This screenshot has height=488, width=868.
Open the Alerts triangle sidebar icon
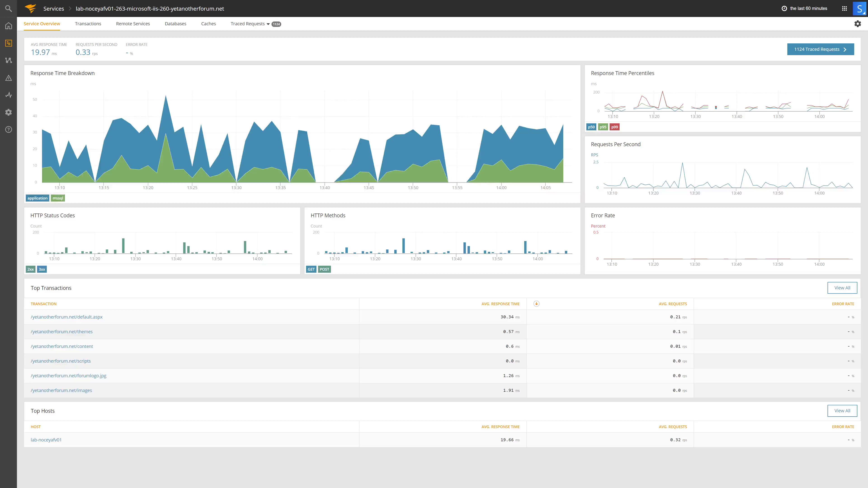coord(8,78)
